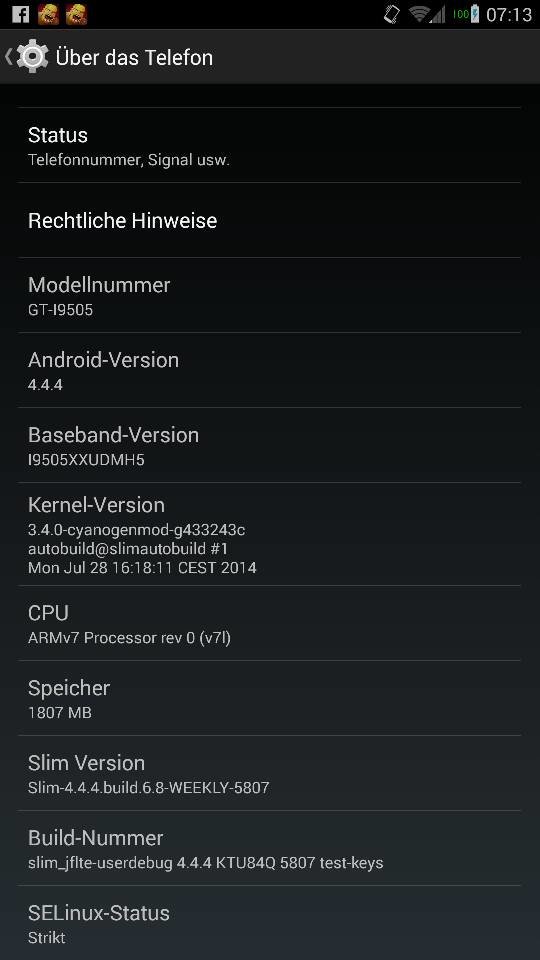Tap the back arrow beside the gear
540x960 pixels.
pos(8,57)
